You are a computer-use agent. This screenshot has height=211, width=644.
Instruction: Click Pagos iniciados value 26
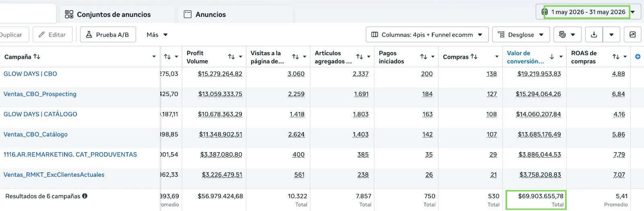coord(429,174)
